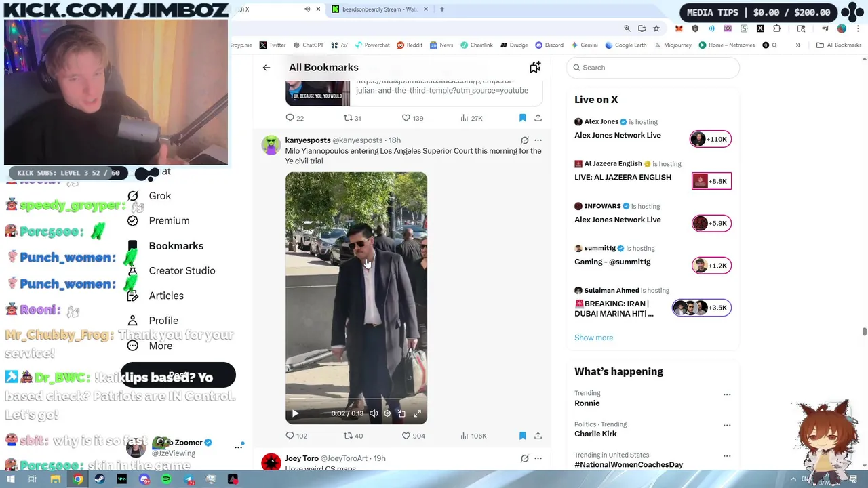Remove bookmark on the kanyesposts post
868x488 pixels.
pos(522,436)
